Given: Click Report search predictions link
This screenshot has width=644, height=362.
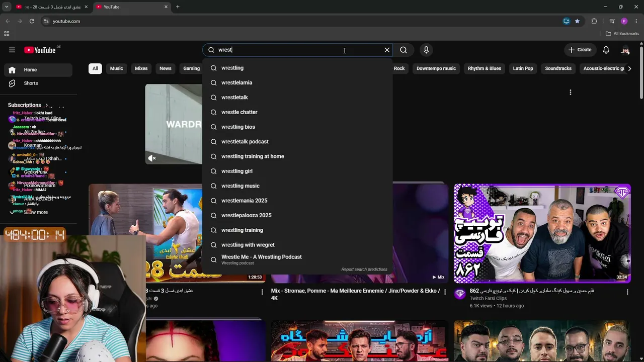Looking at the screenshot, I should tap(364, 269).
